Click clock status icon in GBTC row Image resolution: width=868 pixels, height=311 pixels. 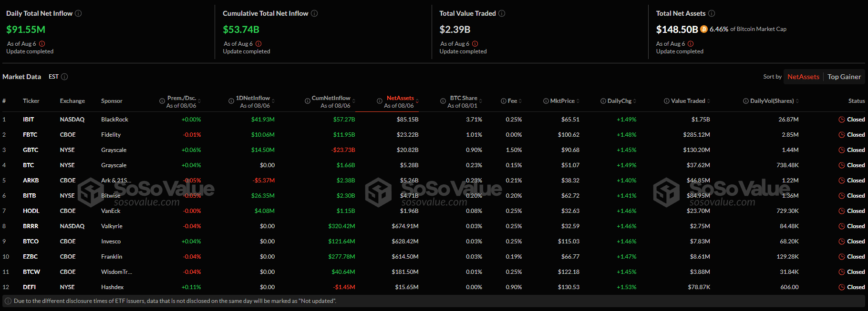(x=842, y=150)
